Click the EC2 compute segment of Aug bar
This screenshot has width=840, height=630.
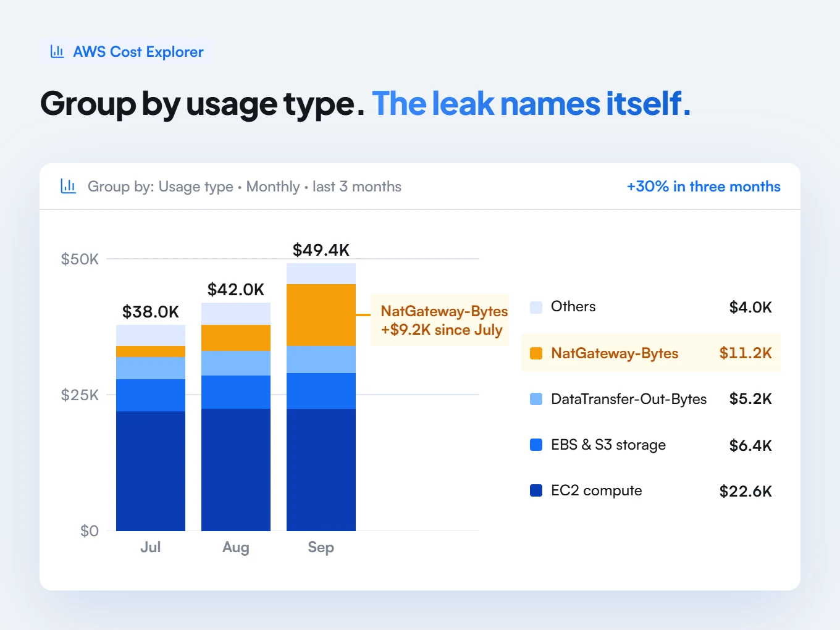pos(236,470)
